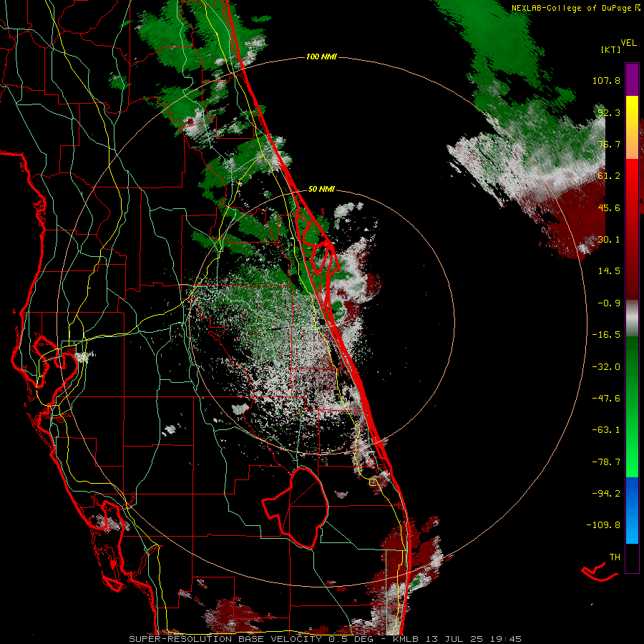Click the -0.9 scale value
Image resolution: width=644 pixels, height=644 pixels.
[x=606, y=303]
